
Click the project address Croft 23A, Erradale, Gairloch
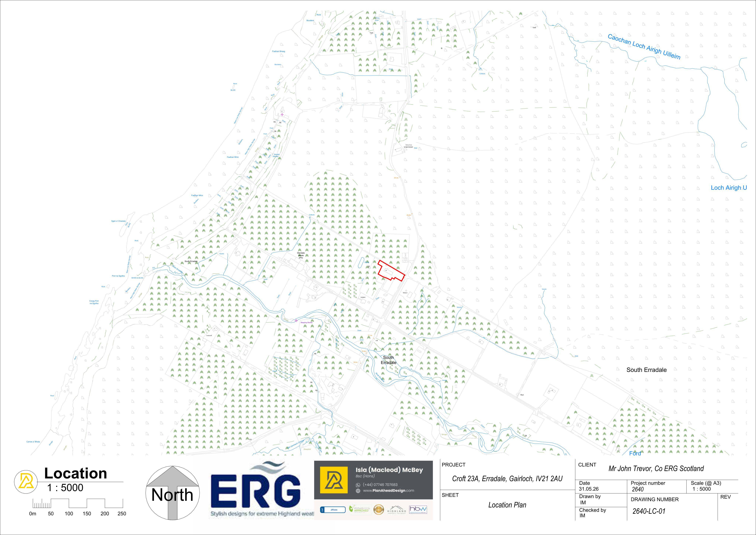tap(507, 479)
